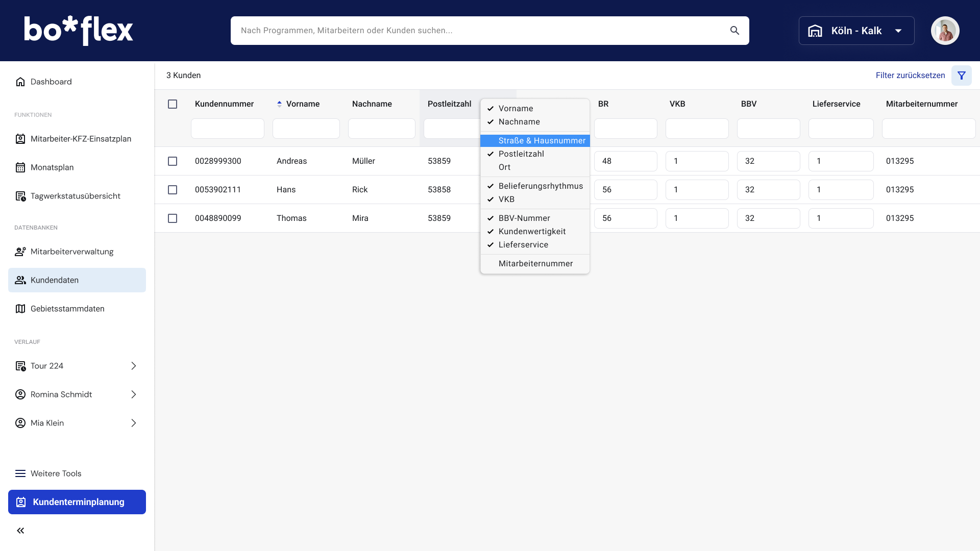Toggle Mitarbeiternummer column in the dropdown list

tap(535, 264)
